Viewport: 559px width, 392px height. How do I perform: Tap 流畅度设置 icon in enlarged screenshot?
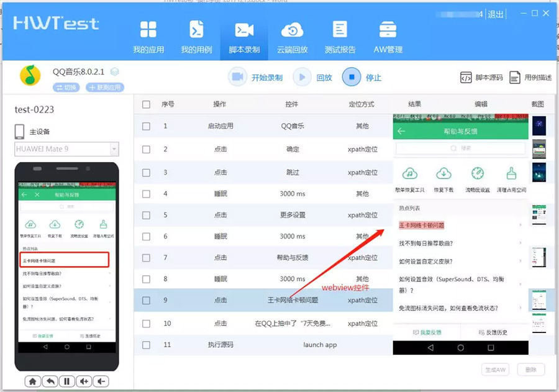point(478,173)
